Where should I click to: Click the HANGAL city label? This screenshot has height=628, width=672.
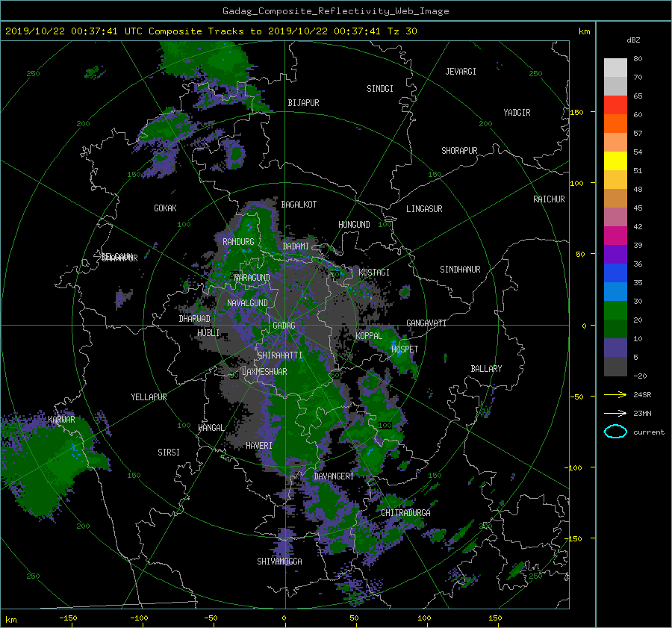(x=211, y=427)
